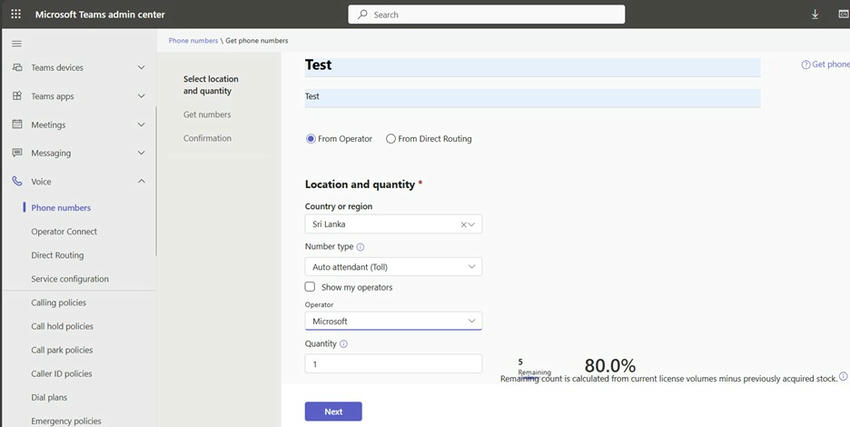Click the Voice phone icon
The height and width of the screenshot is (427, 850).
click(x=17, y=181)
